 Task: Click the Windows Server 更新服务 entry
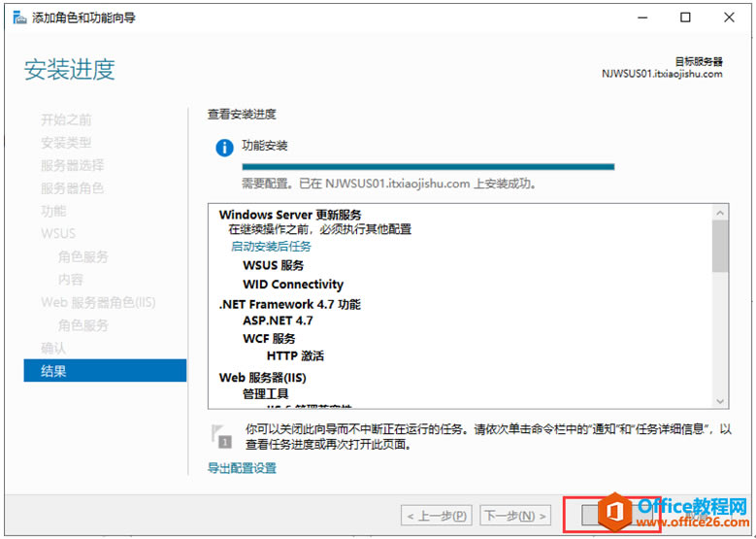pyautogui.click(x=290, y=215)
